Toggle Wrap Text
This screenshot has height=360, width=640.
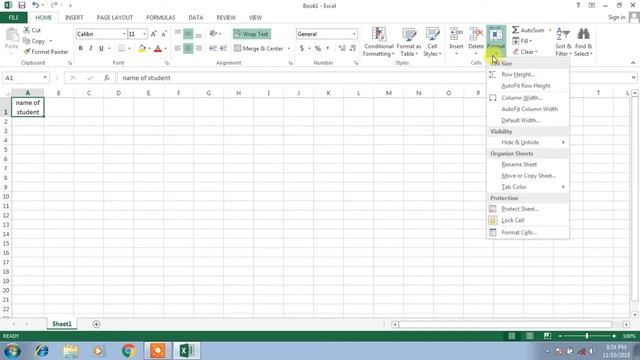click(252, 34)
